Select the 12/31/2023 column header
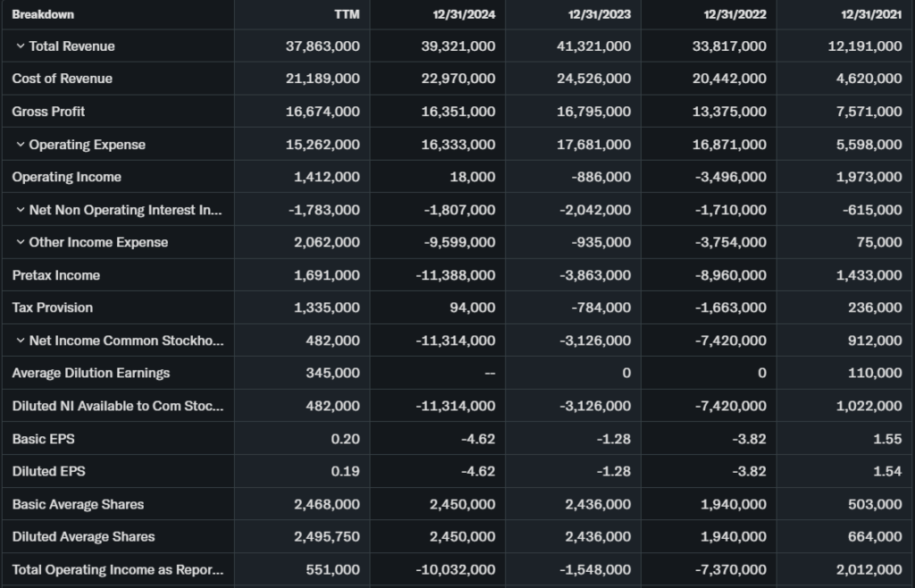The image size is (915, 588). (600, 14)
